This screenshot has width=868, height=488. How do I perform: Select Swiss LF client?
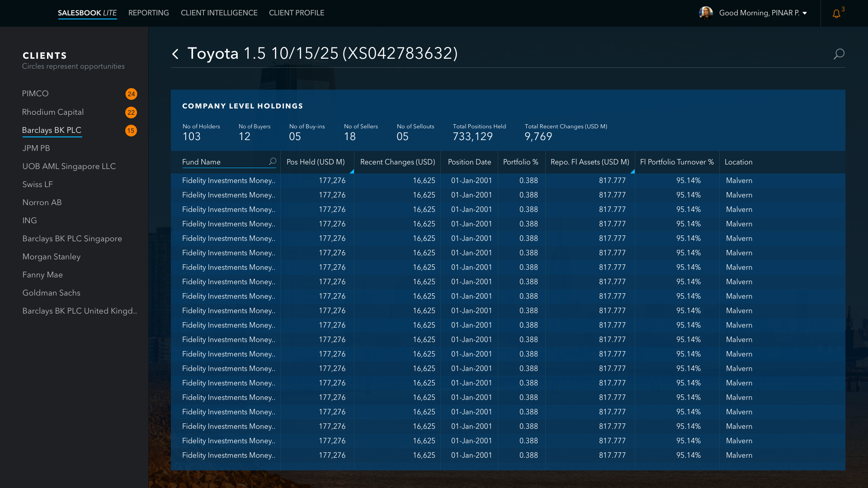(38, 184)
